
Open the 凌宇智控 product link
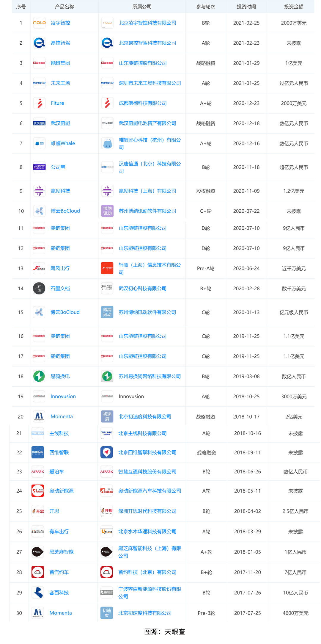pos(60,23)
